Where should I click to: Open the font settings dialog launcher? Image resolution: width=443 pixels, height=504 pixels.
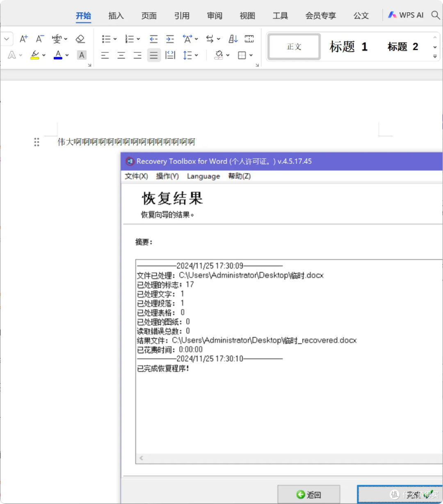tap(89, 65)
